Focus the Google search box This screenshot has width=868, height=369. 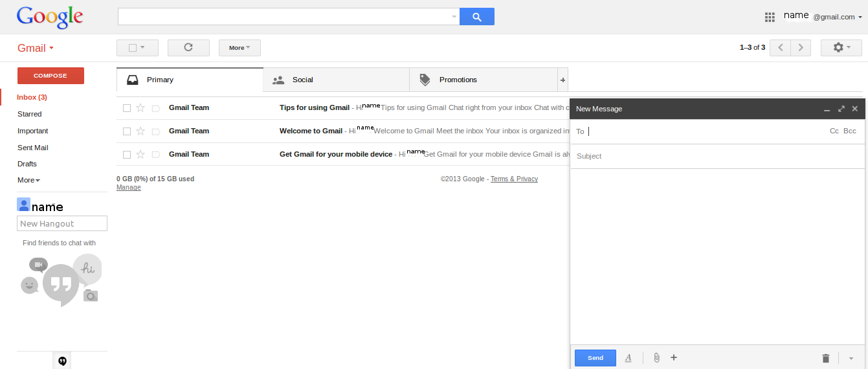289,17
